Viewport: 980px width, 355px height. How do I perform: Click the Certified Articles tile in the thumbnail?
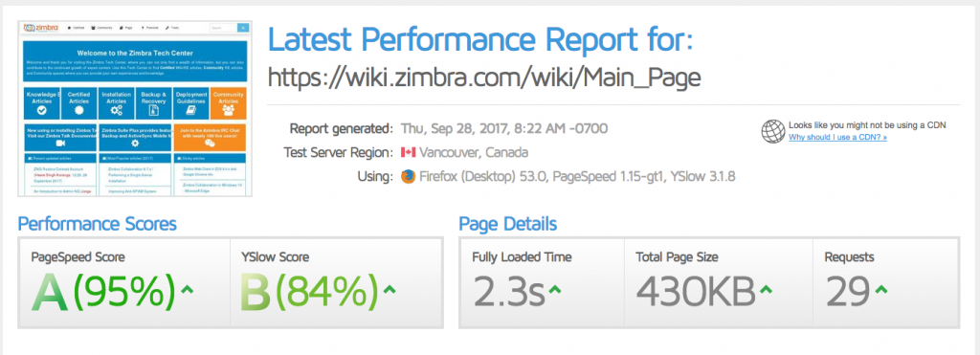78,103
